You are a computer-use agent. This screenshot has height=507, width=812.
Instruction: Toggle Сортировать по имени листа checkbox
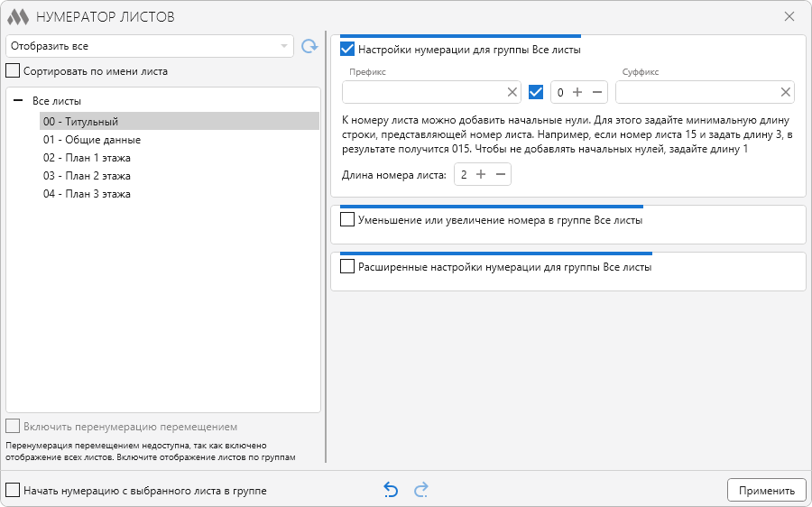coord(13,70)
